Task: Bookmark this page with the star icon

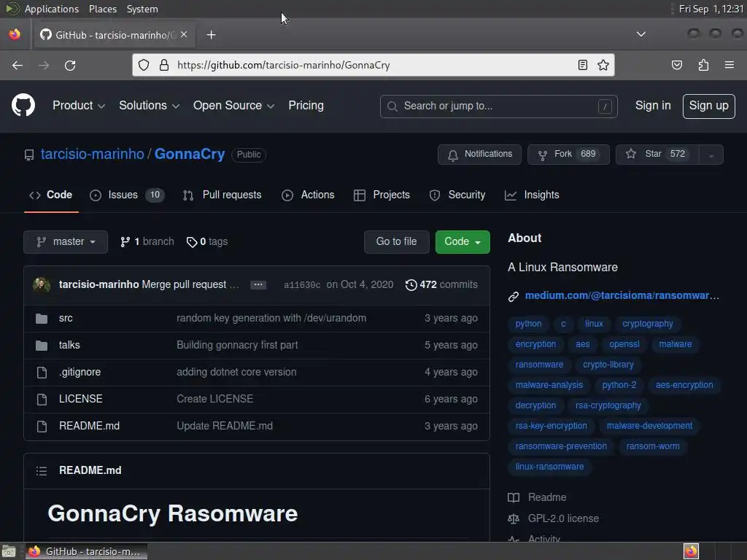Action: (x=603, y=65)
